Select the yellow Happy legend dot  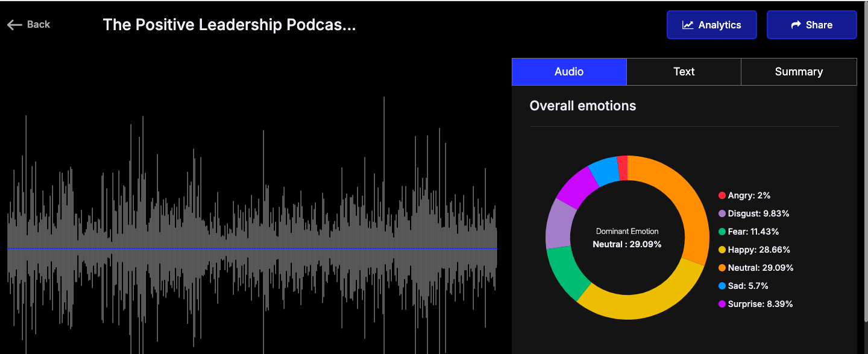coord(722,250)
